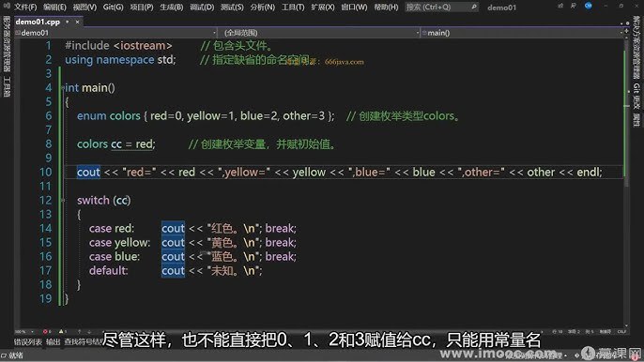Expand the main() member dropdown

522,33
